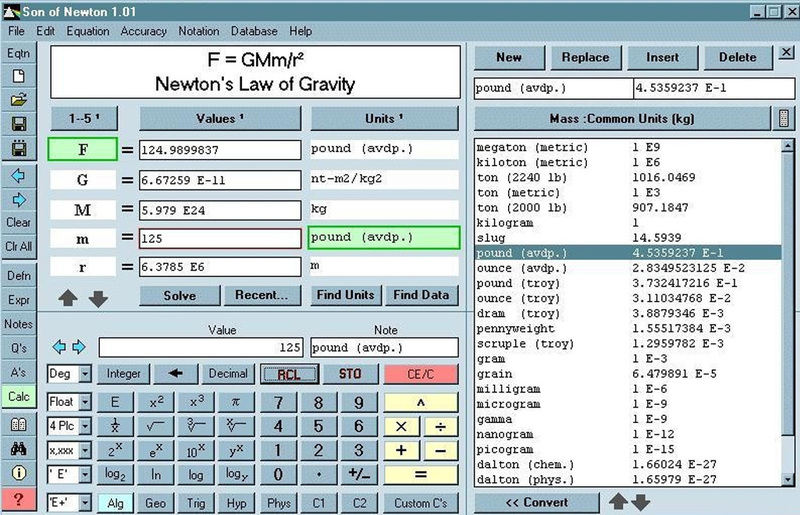Click next value arrow beside Value field
800x515 pixels.
click(79, 347)
